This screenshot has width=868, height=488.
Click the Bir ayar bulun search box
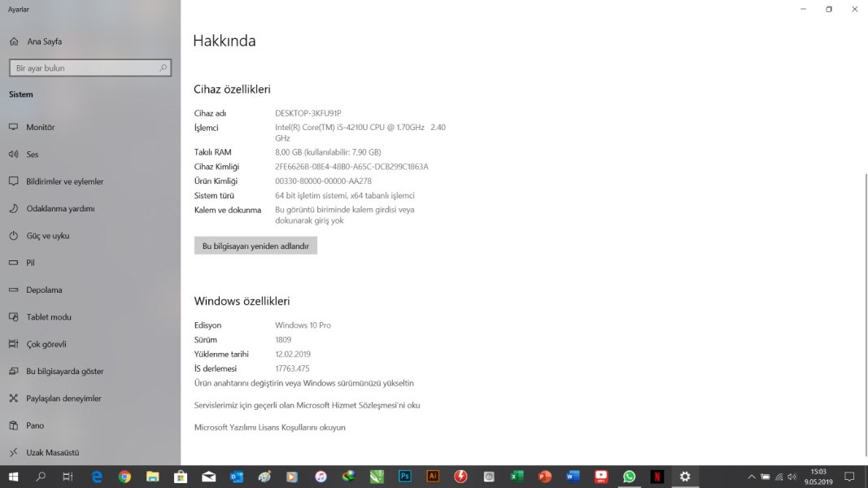click(85, 68)
